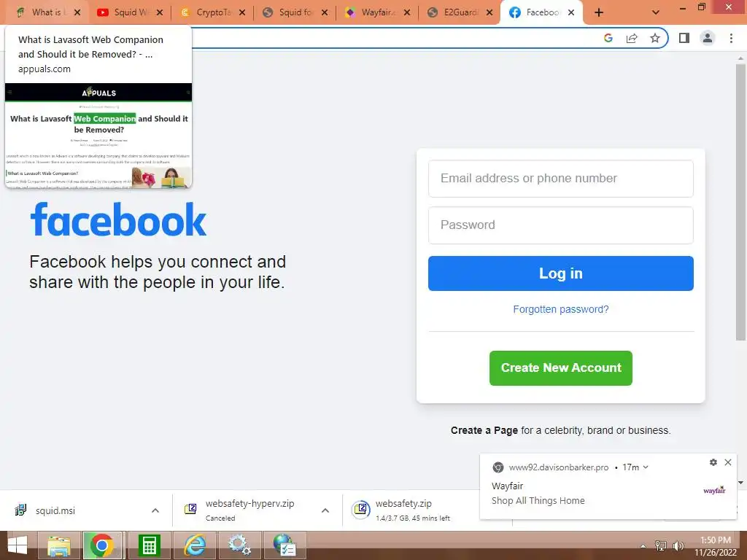The height and width of the screenshot is (560, 747).
Task: Click the Chrome taskbar icon
Action: 102,545
